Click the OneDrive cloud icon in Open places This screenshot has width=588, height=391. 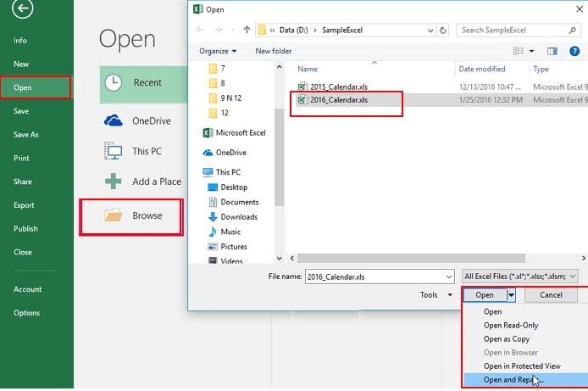(113, 120)
